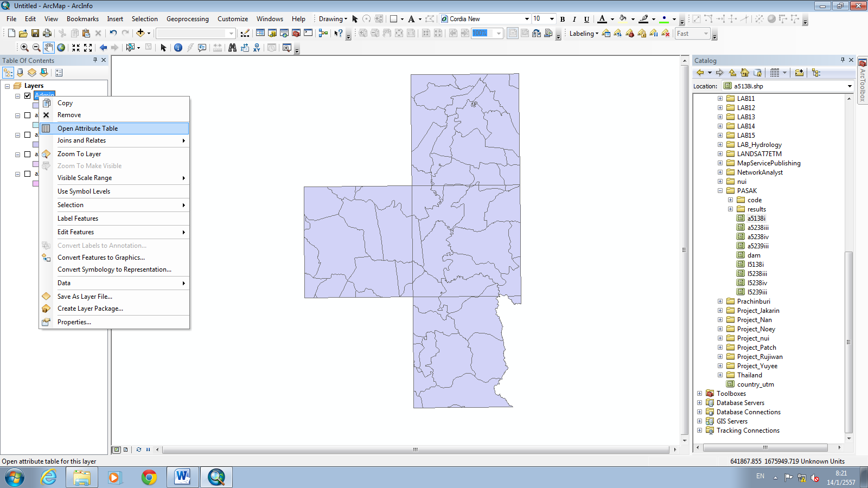The image size is (868, 488).
Task: Show List By Source view
Action: (x=20, y=73)
